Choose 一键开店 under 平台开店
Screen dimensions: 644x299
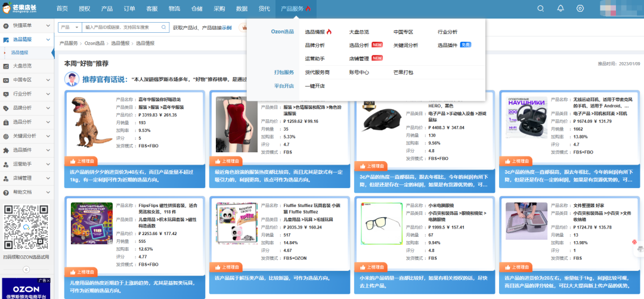[315, 87]
